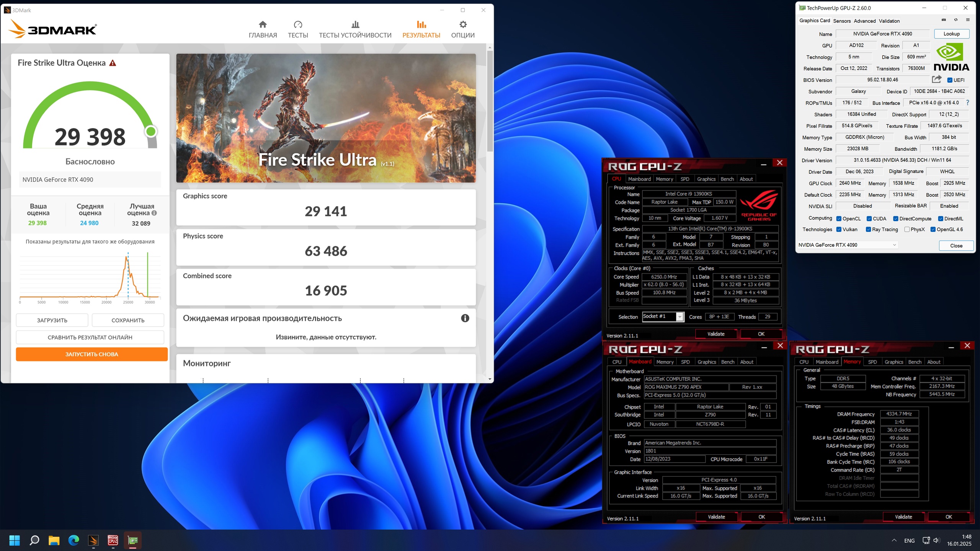Open ОПЦИИ settings gear in 3DMark

463,29
